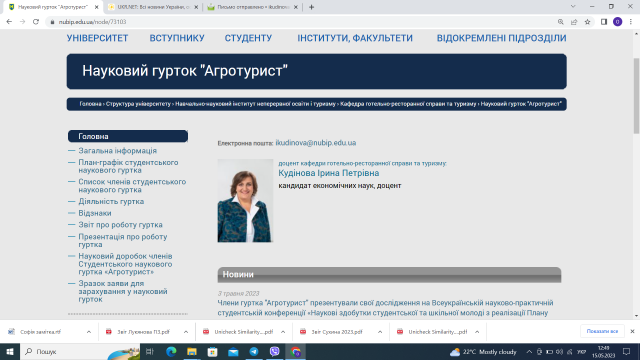Viewport: 640px width, 360px height.
Task: Open the news article about гурток 'Агротурист' conference
Action: click(385, 308)
